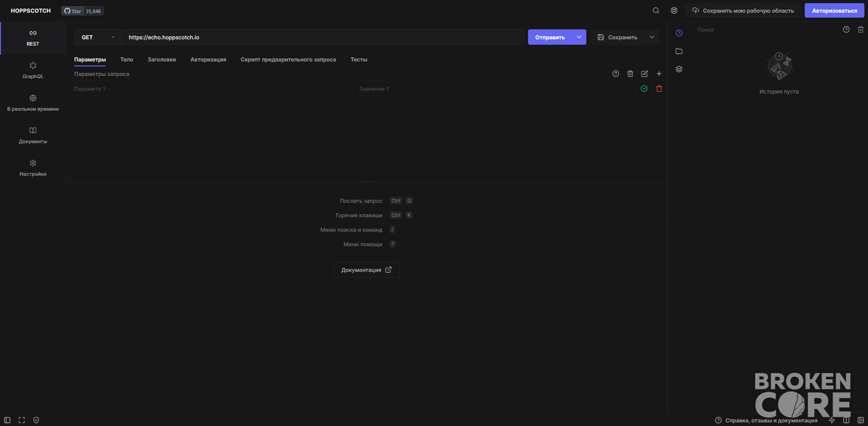
Task: Switch to the Тесты tab
Action: coord(359,60)
